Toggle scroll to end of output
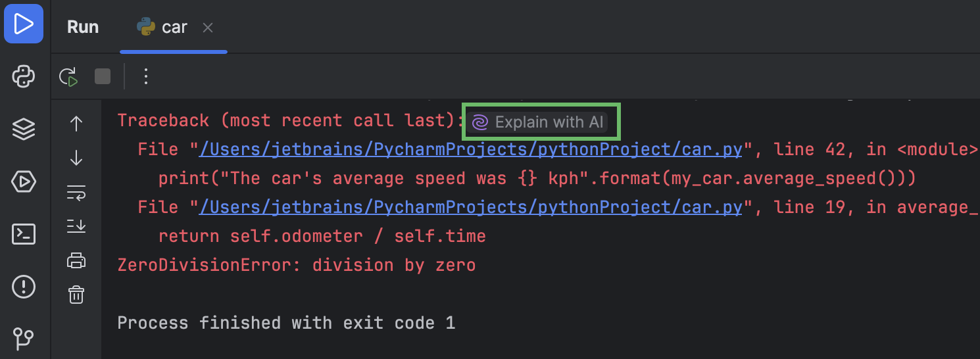The width and height of the screenshot is (980, 359). (x=76, y=227)
